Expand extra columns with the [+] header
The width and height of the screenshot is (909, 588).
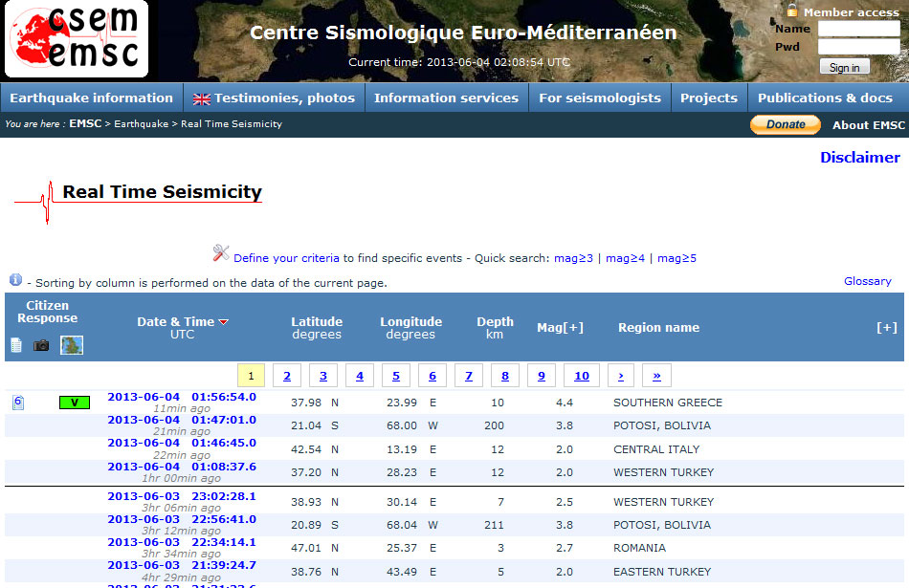pos(886,327)
